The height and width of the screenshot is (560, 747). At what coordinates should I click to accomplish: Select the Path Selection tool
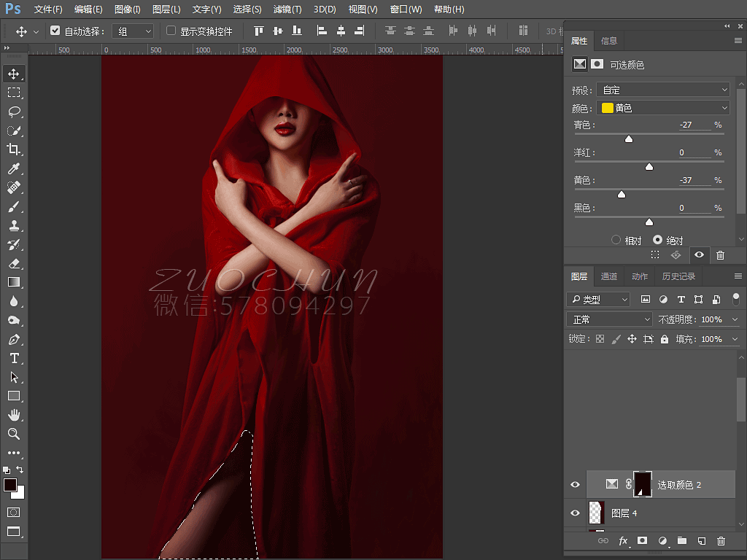pos(14,377)
